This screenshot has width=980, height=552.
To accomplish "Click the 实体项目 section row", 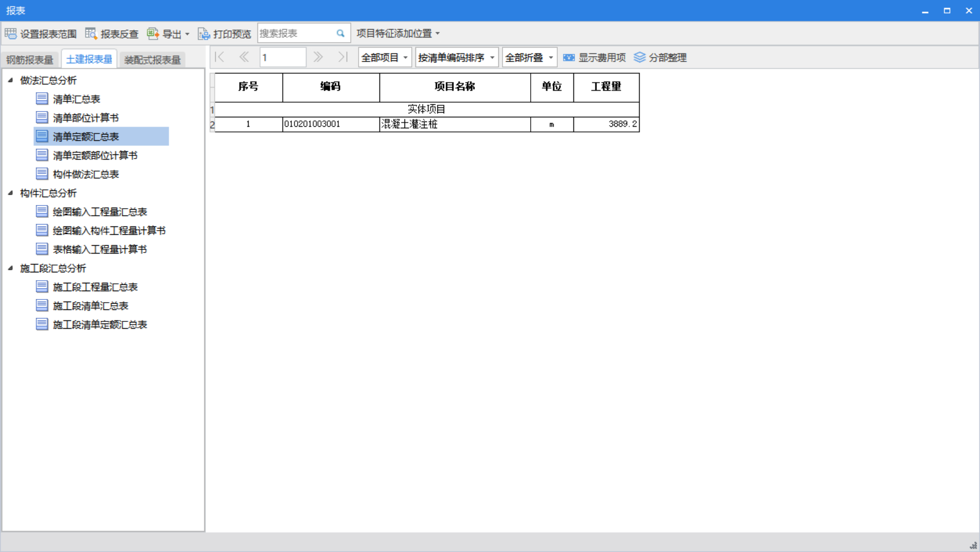I will pos(427,109).
